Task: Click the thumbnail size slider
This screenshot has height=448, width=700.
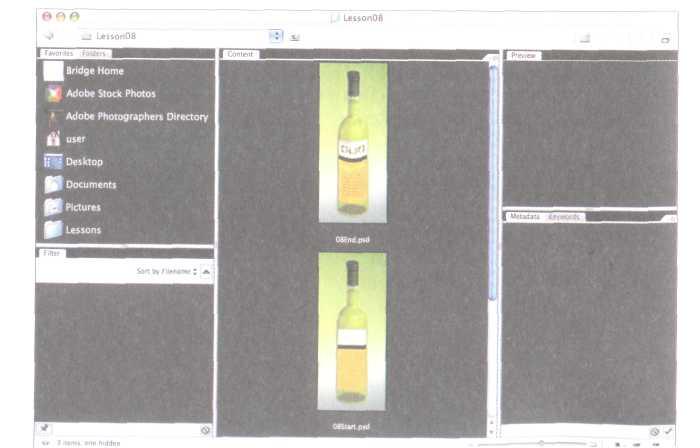Action: 541,444
